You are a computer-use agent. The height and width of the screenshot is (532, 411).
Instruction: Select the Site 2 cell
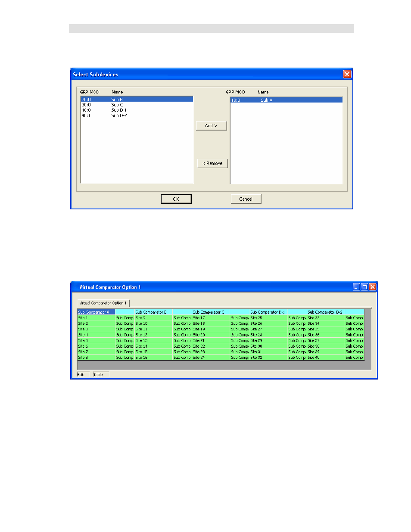[x=96, y=324]
